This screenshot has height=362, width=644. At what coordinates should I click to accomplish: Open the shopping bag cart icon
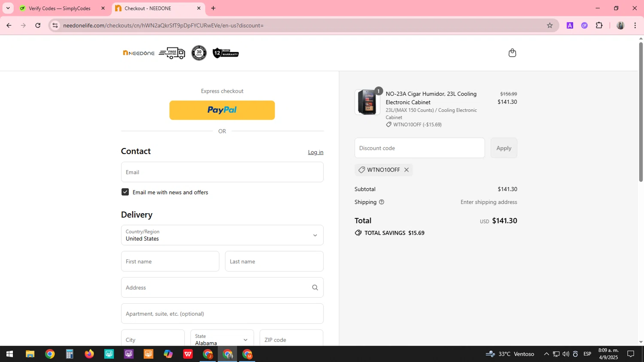point(512,53)
